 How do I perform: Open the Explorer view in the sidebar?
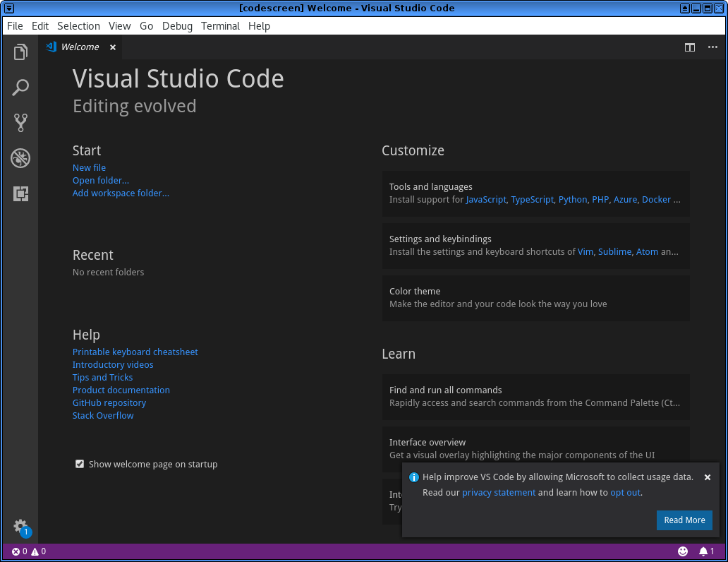click(x=20, y=52)
